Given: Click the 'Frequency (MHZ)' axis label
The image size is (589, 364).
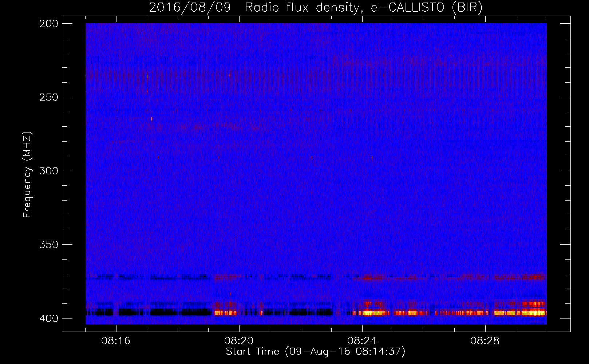Looking at the screenshot, I should point(27,175).
